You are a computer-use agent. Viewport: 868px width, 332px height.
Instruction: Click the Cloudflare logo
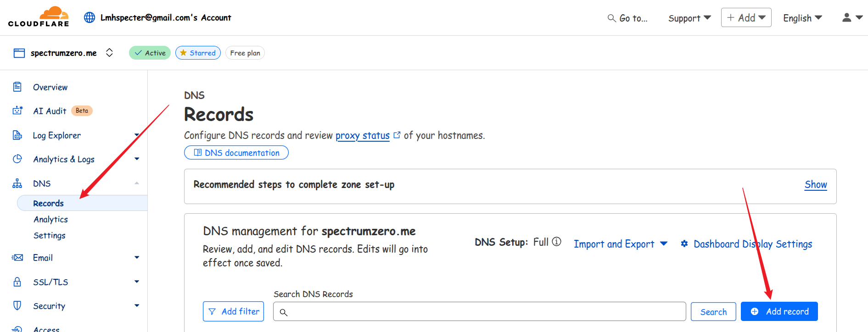(39, 17)
